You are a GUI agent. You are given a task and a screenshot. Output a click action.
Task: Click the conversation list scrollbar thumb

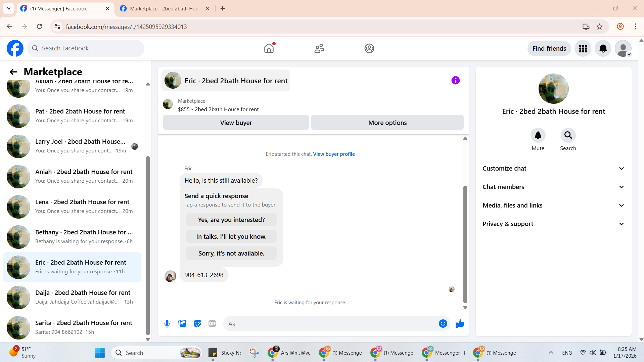(x=148, y=245)
